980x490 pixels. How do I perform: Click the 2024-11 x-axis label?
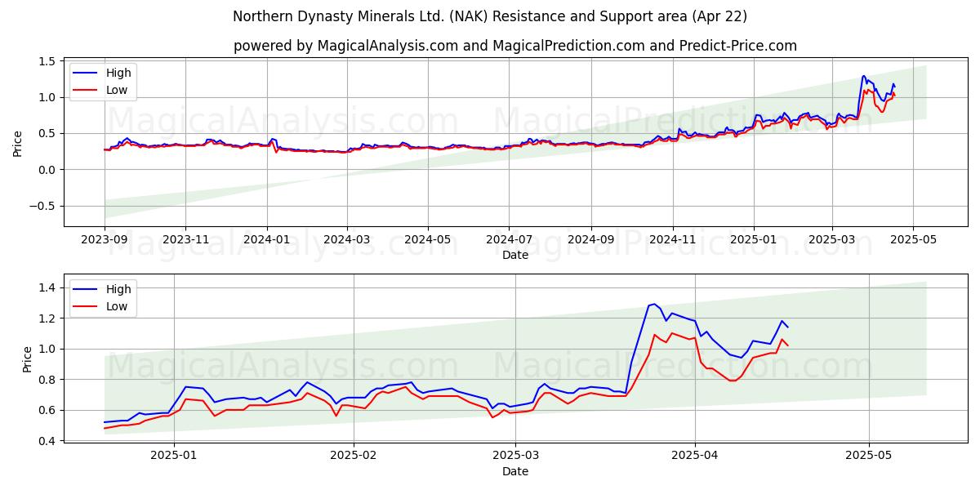[672, 240]
